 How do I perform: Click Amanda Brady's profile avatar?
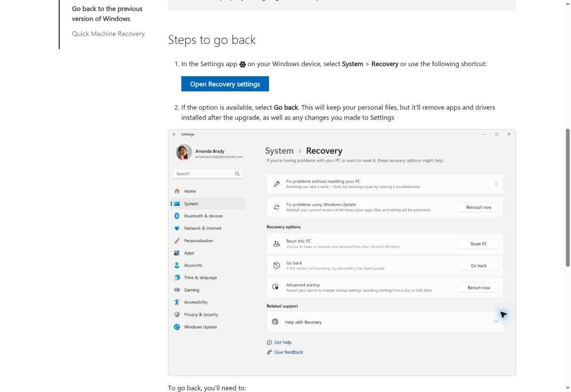tap(184, 152)
